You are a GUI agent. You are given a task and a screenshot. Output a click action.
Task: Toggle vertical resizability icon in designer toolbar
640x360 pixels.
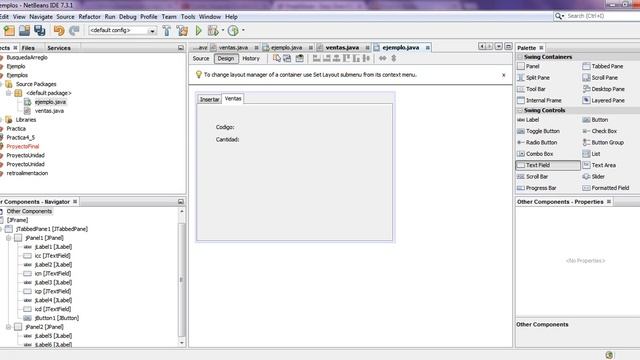(394, 58)
